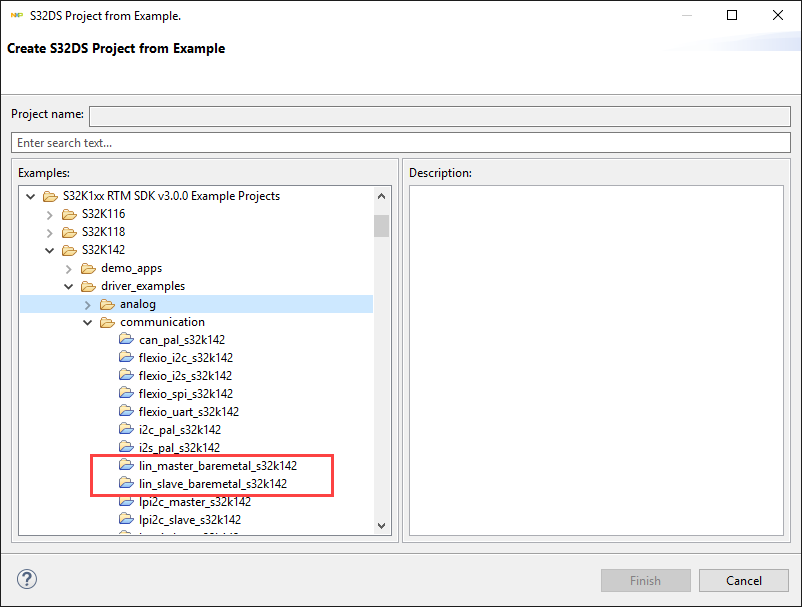
Task: Click the flexio_i2c_s32k142 project icon
Action: click(126, 357)
